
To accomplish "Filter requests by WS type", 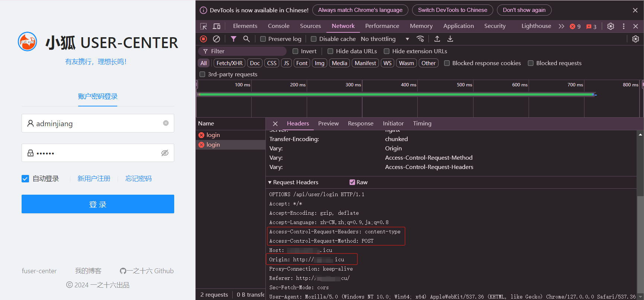I will coord(388,63).
